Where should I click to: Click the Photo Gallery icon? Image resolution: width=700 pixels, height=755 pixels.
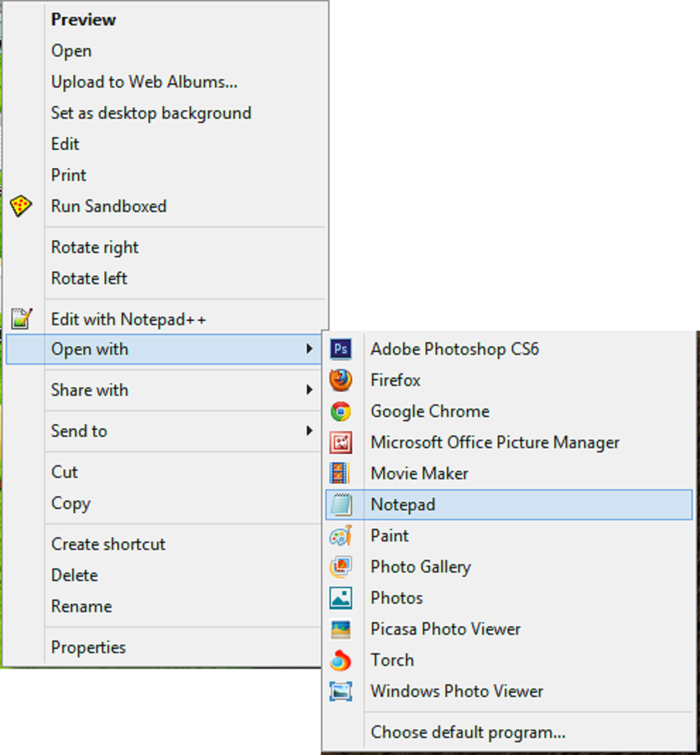341,567
